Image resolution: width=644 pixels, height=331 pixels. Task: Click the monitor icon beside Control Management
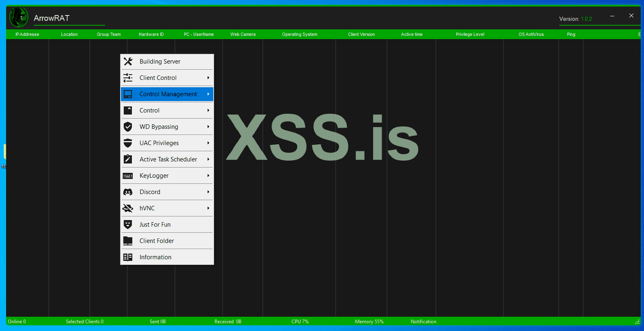[x=128, y=94]
